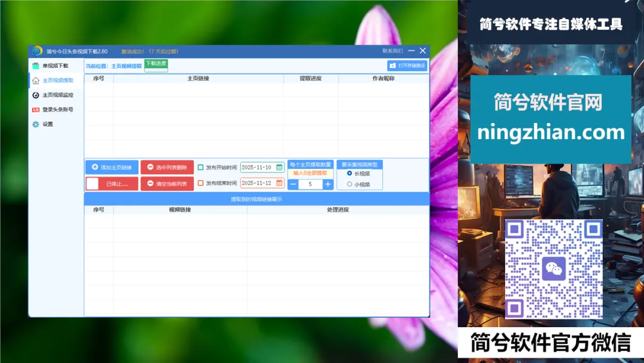Click minus circle icon on 清空当前列表
This screenshot has width=644, height=363.
pos(150,183)
